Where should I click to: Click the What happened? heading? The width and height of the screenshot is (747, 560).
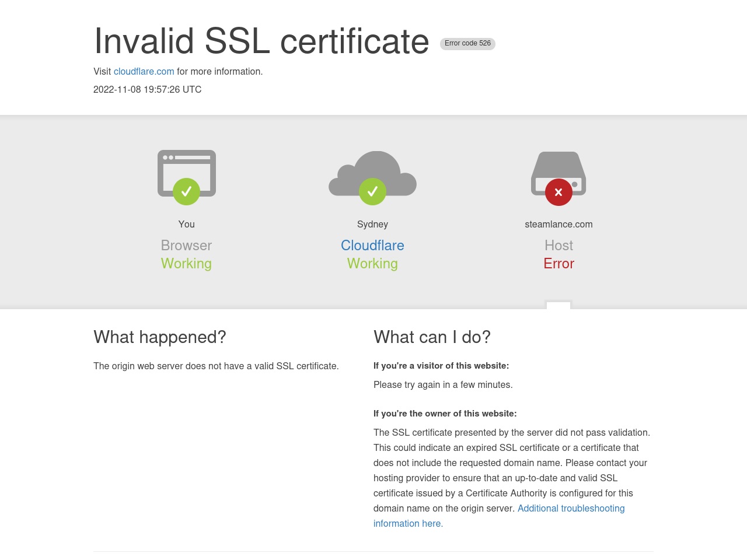160,337
